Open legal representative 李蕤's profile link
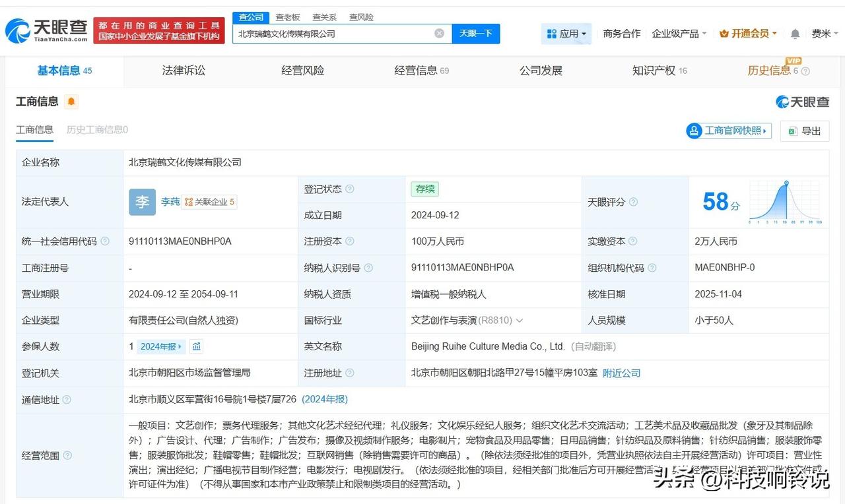Screen dimensions: 845x504 click(170, 202)
